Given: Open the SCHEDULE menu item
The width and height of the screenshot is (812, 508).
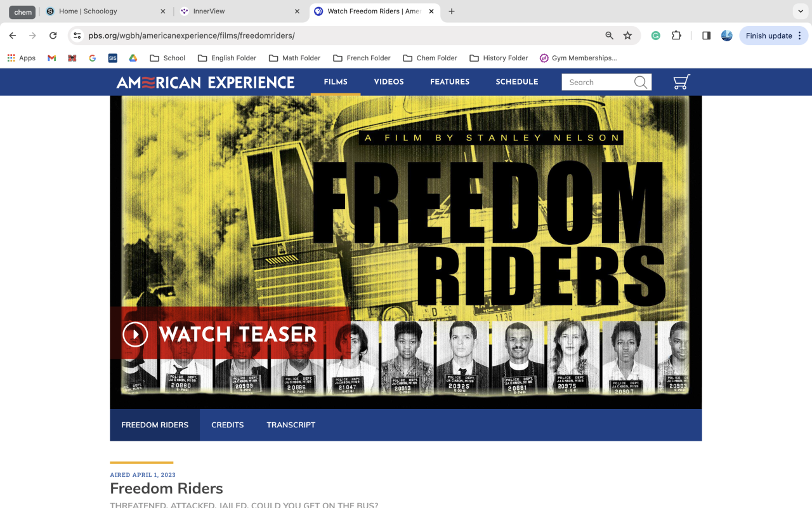Looking at the screenshot, I should click(517, 82).
